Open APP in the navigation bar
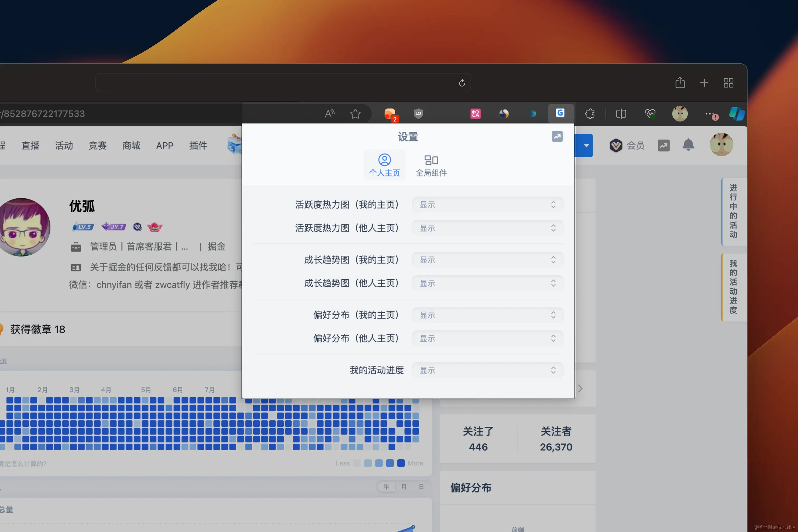Viewport: 798px width, 532px height. pyautogui.click(x=165, y=146)
